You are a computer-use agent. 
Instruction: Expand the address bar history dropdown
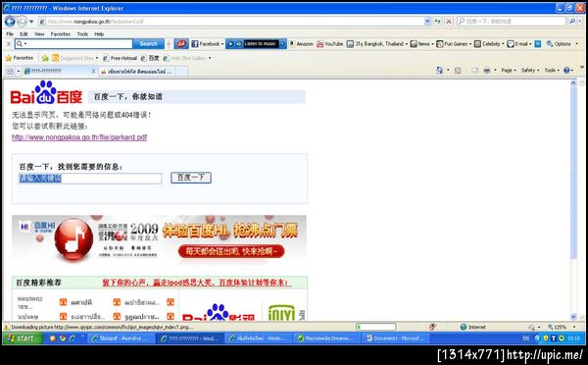427,22
